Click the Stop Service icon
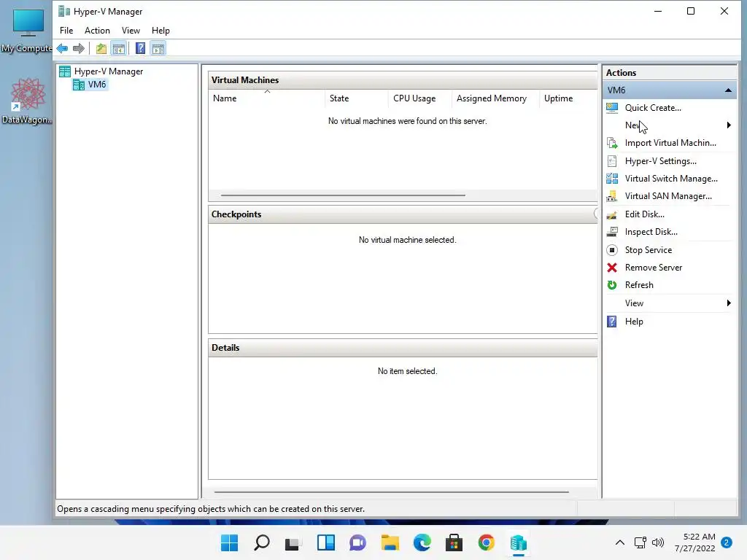747x560 pixels. click(x=612, y=250)
